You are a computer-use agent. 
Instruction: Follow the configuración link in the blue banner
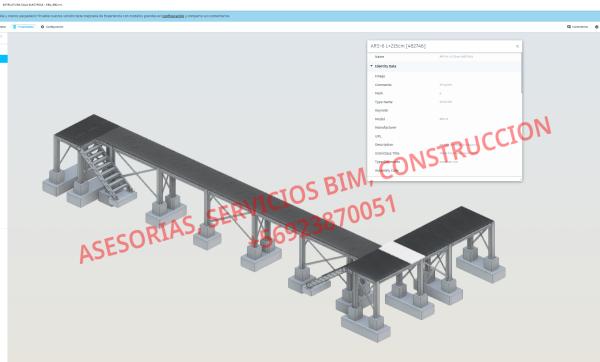coord(173,16)
